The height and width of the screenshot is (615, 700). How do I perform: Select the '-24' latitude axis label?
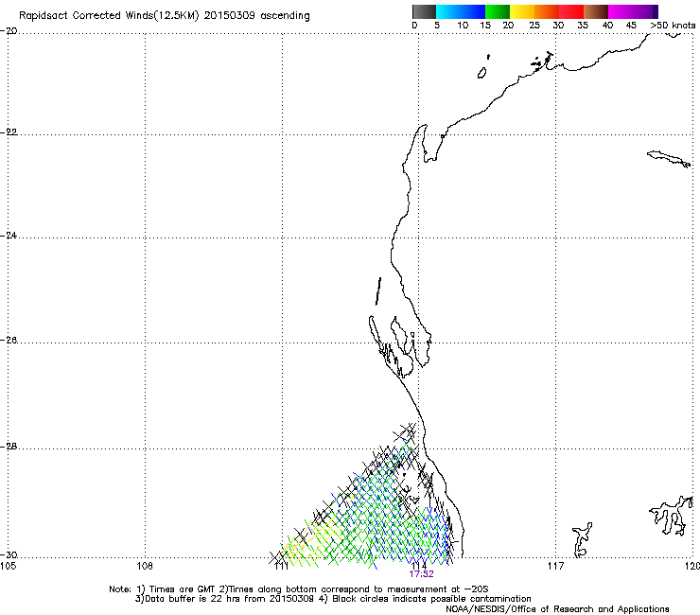pyautogui.click(x=9, y=236)
